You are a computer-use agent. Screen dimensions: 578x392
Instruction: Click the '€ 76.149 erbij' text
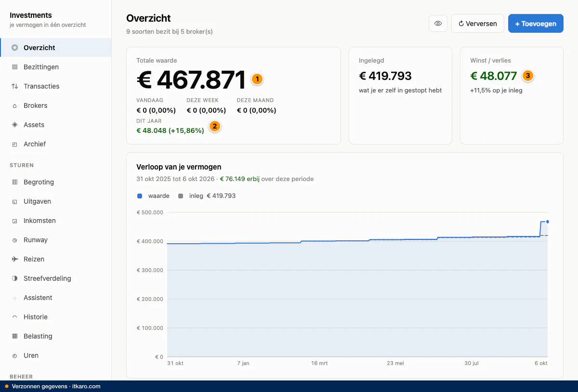pyautogui.click(x=240, y=179)
